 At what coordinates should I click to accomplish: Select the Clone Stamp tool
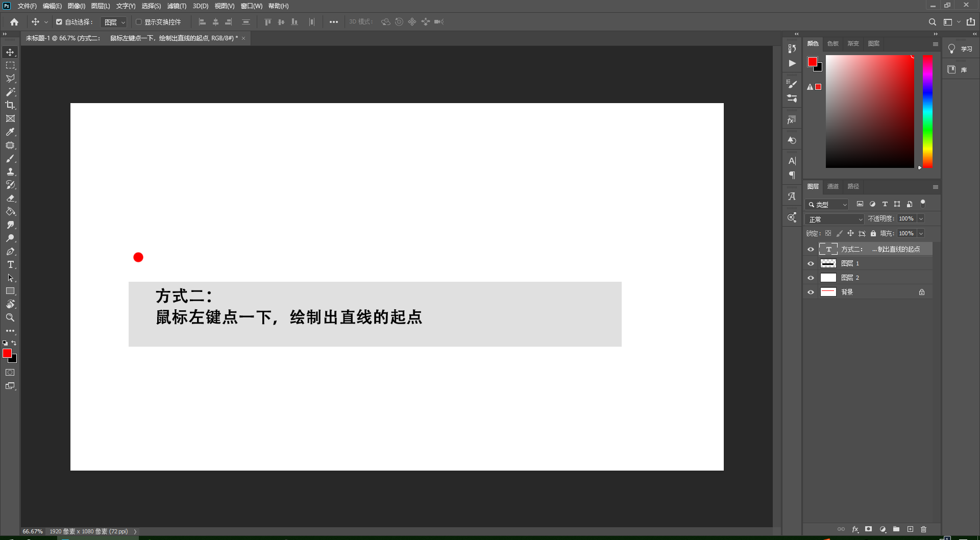pos(10,171)
